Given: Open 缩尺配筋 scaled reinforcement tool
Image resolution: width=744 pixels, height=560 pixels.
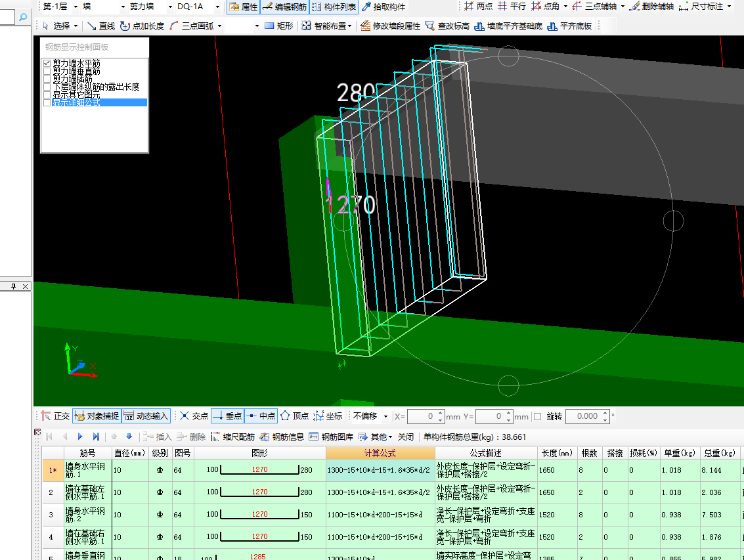Looking at the screenshot, I should tap(233, 437).
